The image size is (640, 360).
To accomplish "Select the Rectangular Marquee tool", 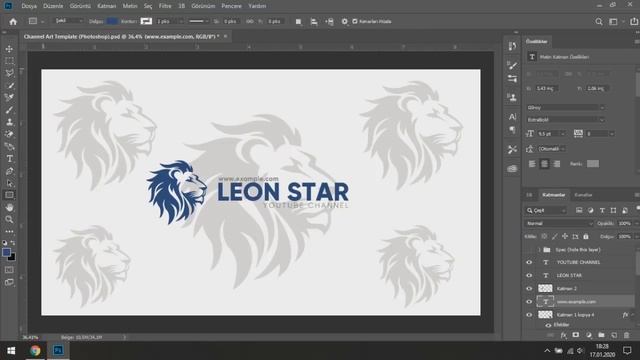I will pyautogui.click(x=9, y=61).
